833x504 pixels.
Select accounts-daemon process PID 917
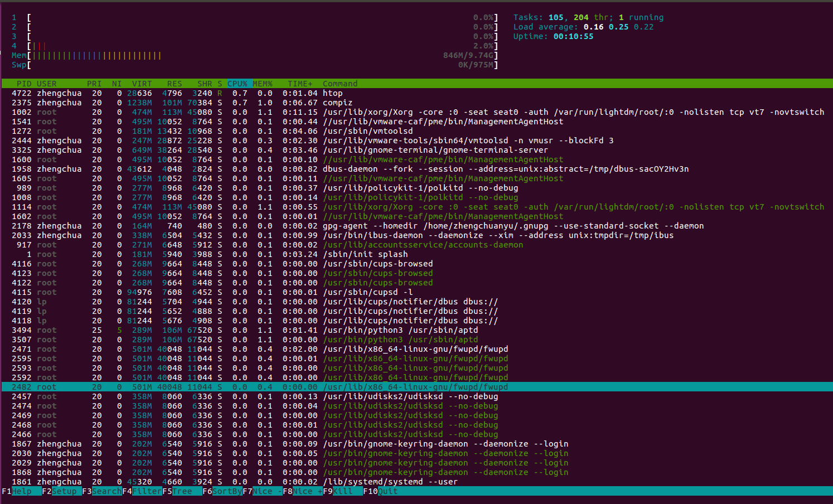click(417, 245)
